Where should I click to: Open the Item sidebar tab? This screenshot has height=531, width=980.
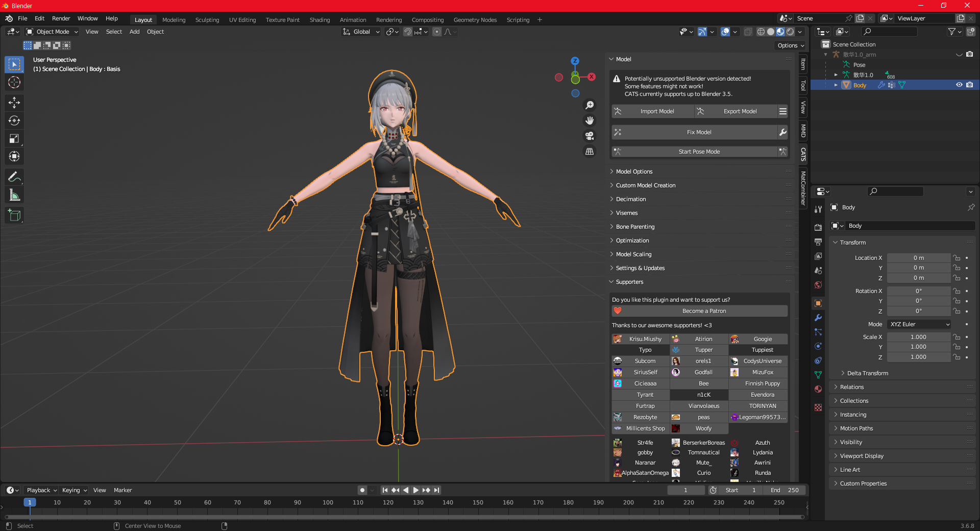[803, 64]
